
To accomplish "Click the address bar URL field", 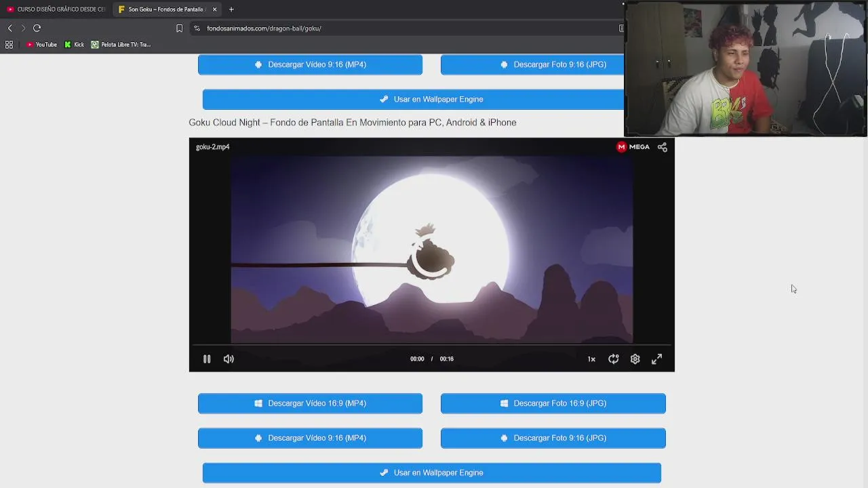I will (407, 28).
